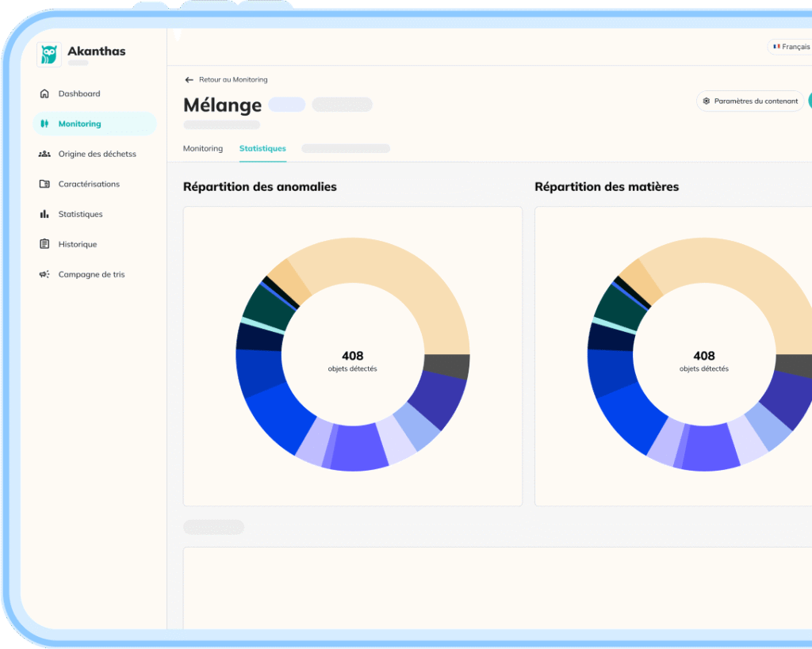812x649 pixels.
Task: Select the Statistiques tab
Action: pyautogui.click(x=262, y=148)
